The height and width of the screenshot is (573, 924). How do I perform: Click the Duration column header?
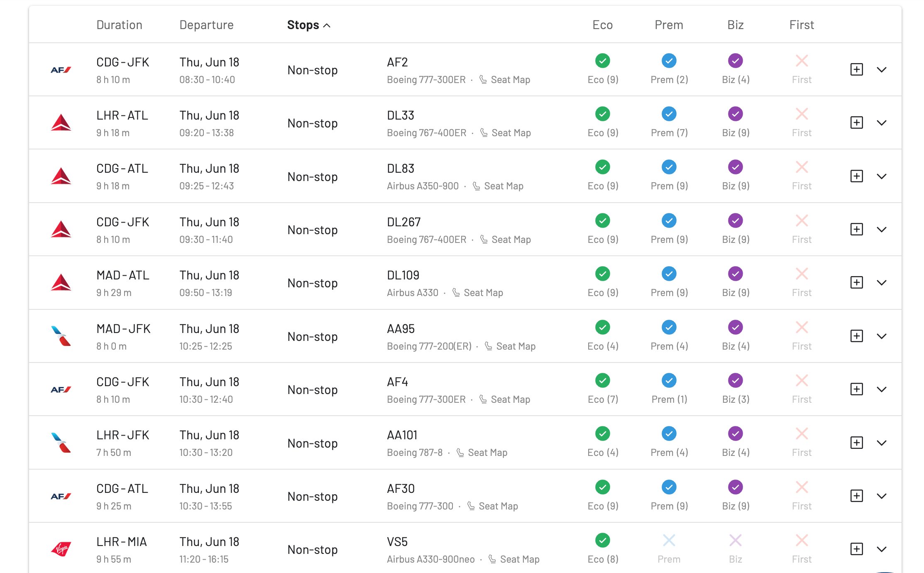(119, 25)
